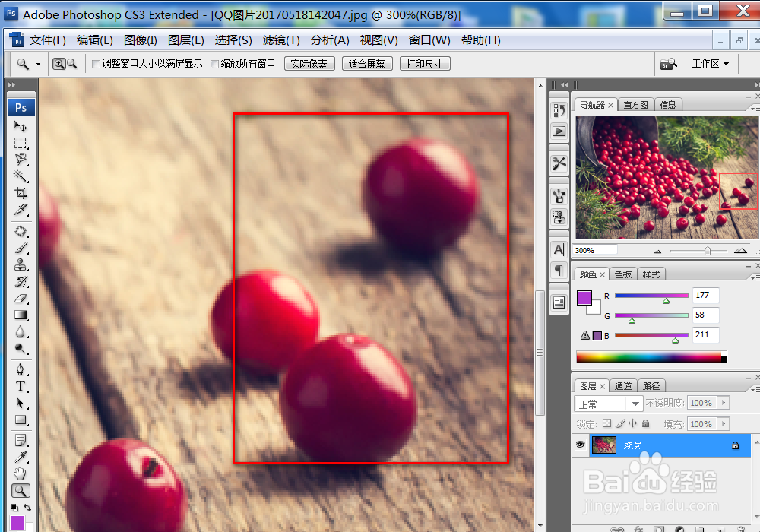The width and height of the screenshot is (760, 532).
Task: Select the Dodge tool
Action: point(21,349)
